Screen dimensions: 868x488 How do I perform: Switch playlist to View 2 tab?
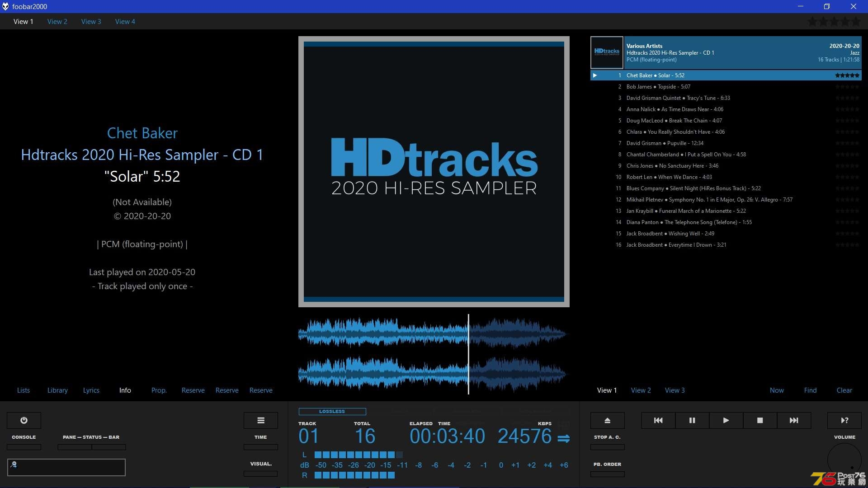tap(641, 390)
